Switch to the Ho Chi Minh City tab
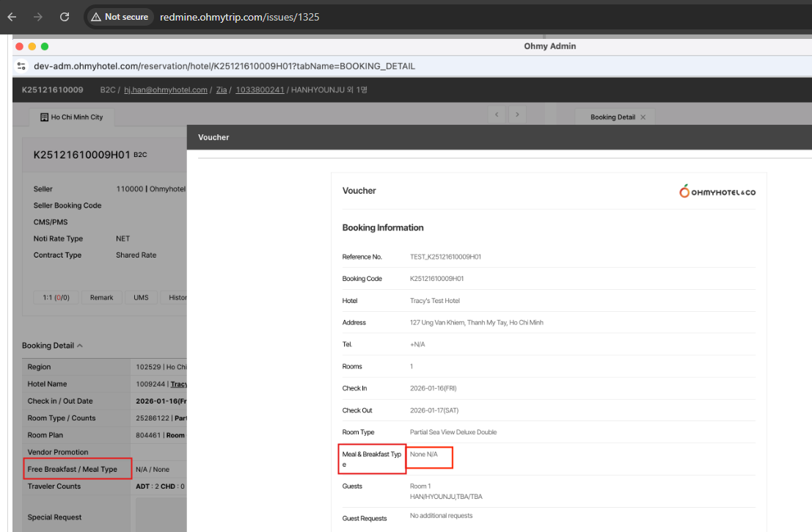 (71, 117)
